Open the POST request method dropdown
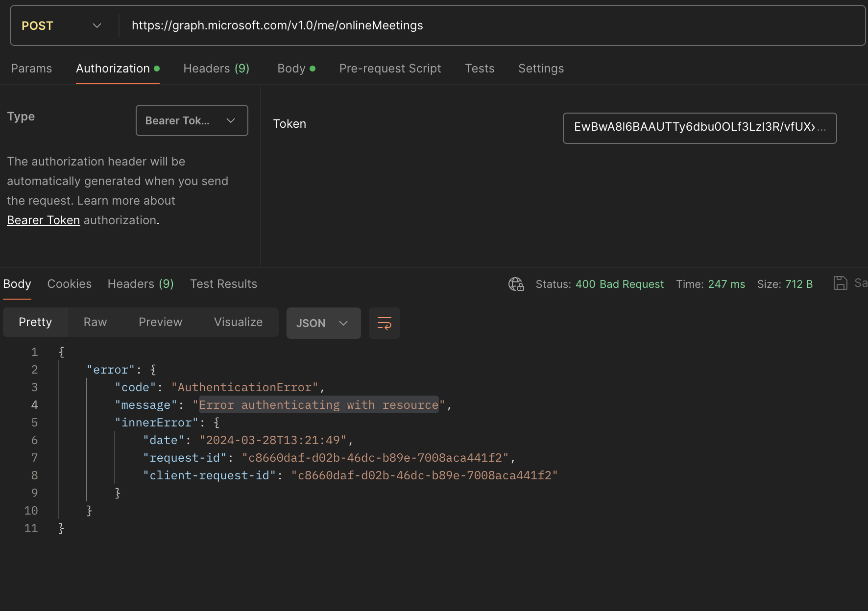 point(61,25)
